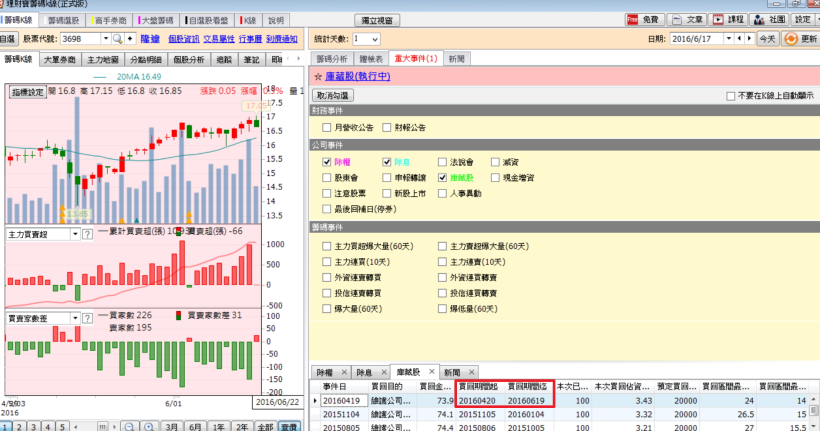Zoom out the chart with minus magnifier
Screen dimensions: 820x431
point(131,425)
